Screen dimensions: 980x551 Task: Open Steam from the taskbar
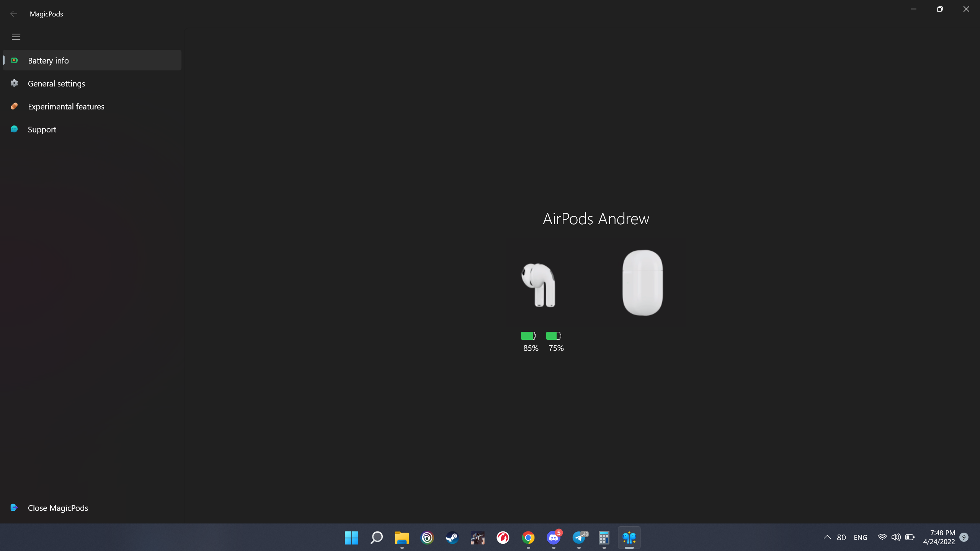pos(452,538)
